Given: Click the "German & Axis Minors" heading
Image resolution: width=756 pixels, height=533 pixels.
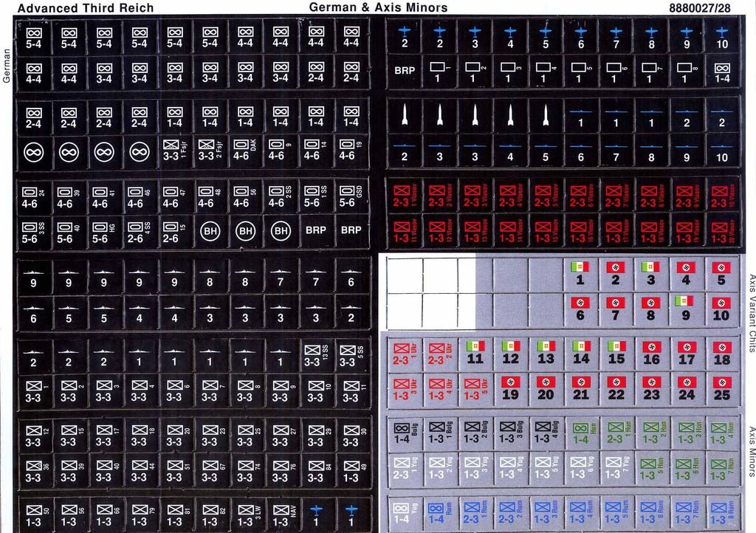Looking at the screenshot, I should [378, 7].
